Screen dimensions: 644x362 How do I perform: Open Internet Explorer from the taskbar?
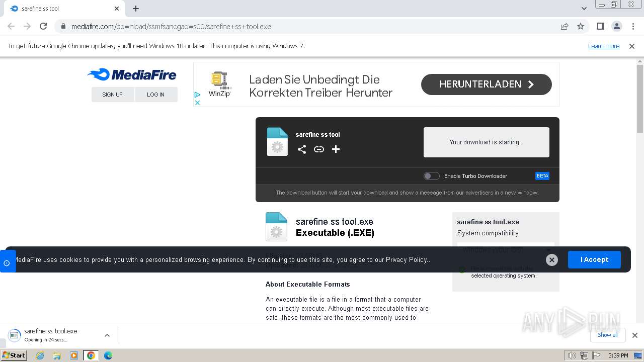click(x=40, y=355)
